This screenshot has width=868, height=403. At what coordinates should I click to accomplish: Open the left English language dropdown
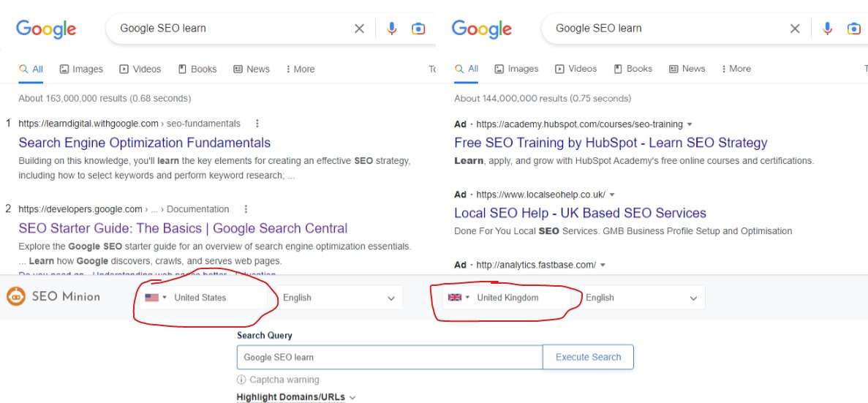[x=339, y=298]
